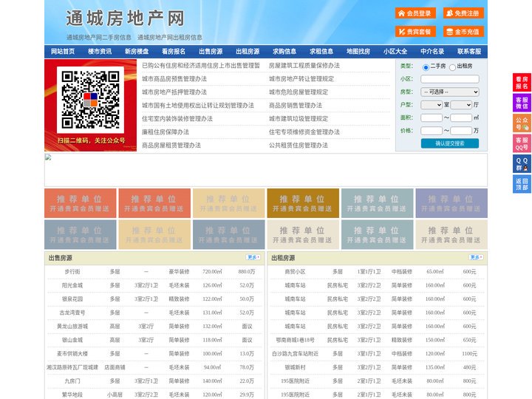Screen dimensions: 532x399
Task: Open the 室 room count dropdown
Action: tap(432, 105)
